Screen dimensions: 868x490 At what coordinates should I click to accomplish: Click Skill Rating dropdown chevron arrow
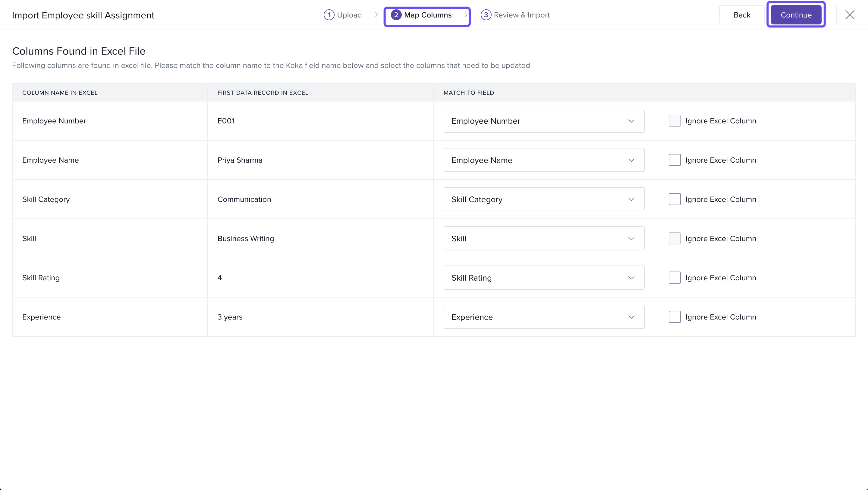631,278
